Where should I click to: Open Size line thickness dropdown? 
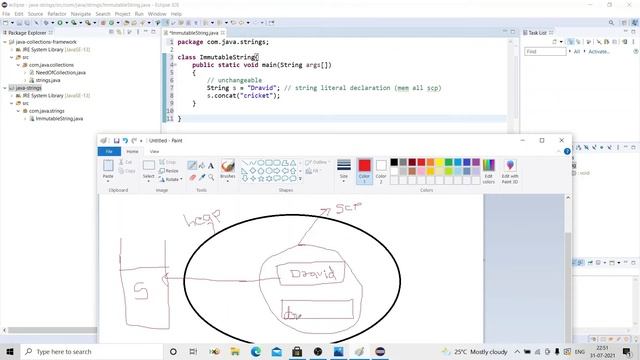[x=344, y=171]
